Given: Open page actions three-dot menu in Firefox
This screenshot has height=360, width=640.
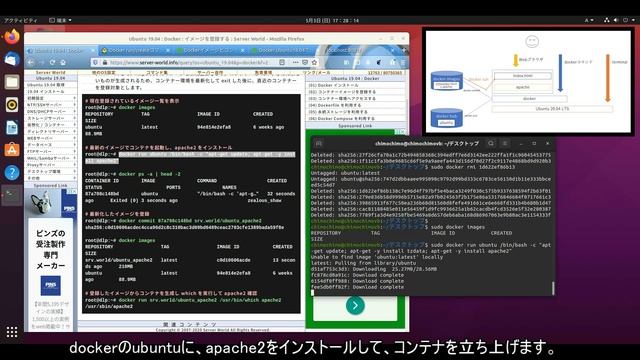Looking at the screenshot, I should pyautogui.click(x=296, y=62).
